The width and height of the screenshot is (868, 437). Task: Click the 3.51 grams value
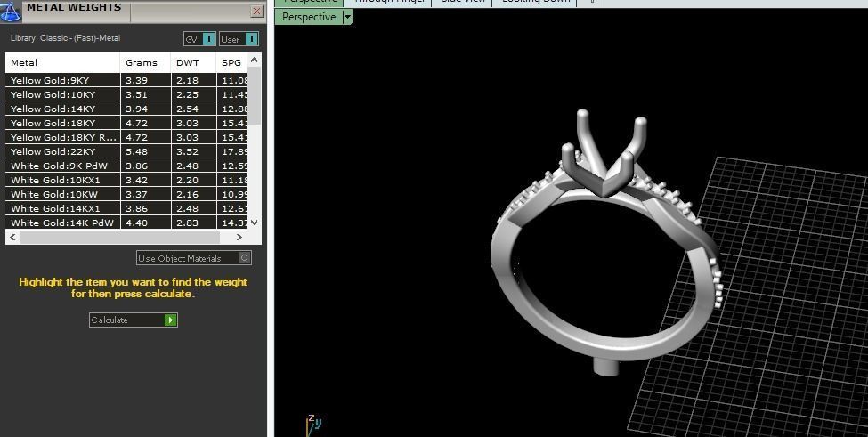coord(137,94)
